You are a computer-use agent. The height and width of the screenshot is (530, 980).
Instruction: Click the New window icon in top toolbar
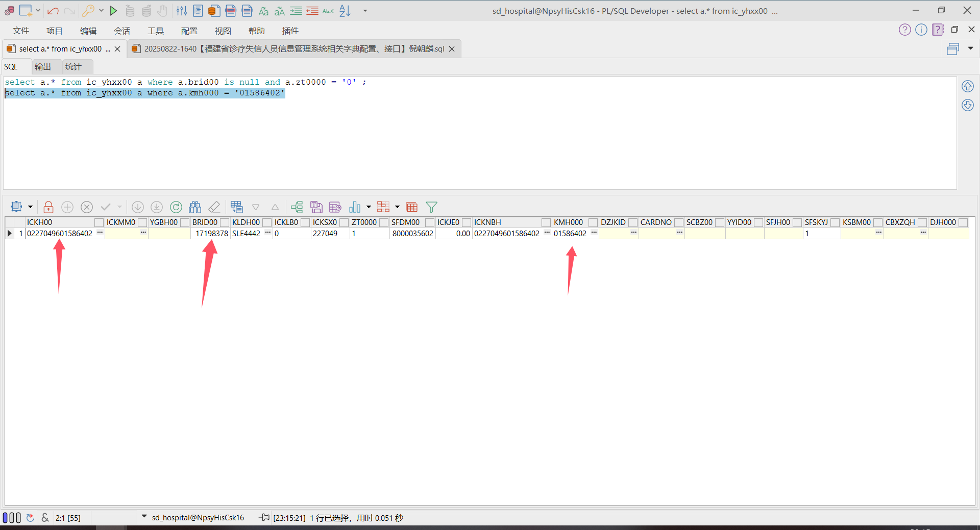(x=26, y=11)
